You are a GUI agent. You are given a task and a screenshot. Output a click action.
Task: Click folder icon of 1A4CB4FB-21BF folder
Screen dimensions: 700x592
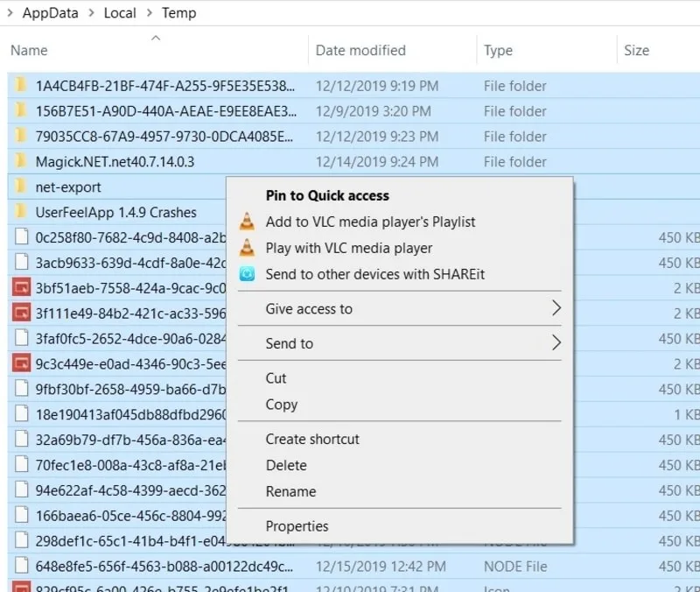20,85
